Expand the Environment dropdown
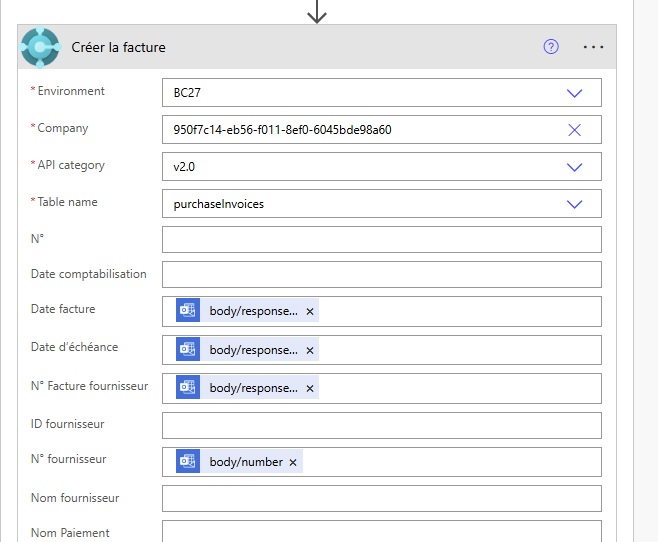Screen dimensions: 658x542 pyautogui.click(x=574, y=93)
